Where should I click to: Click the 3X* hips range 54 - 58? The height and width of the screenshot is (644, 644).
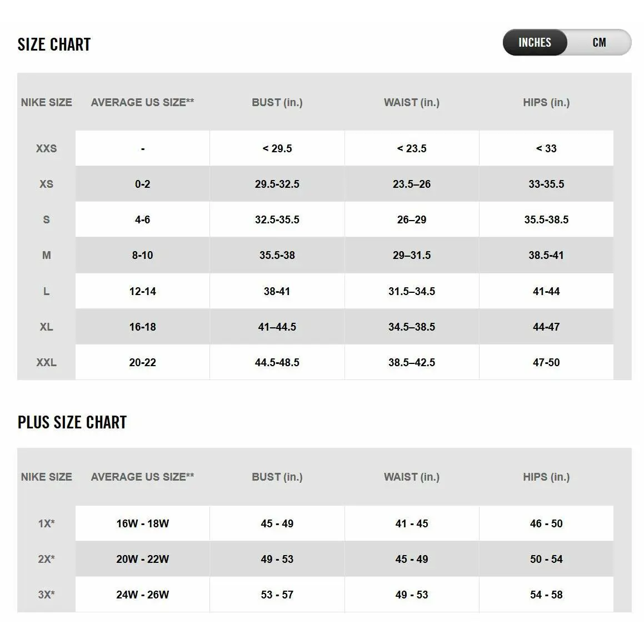click(546, 595)
